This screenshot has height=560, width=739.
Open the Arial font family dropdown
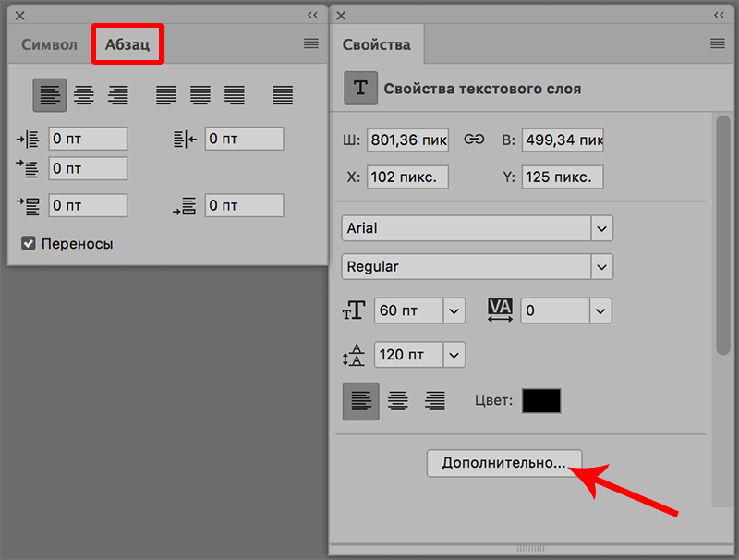pyautogui.click(x=602, y=228)
